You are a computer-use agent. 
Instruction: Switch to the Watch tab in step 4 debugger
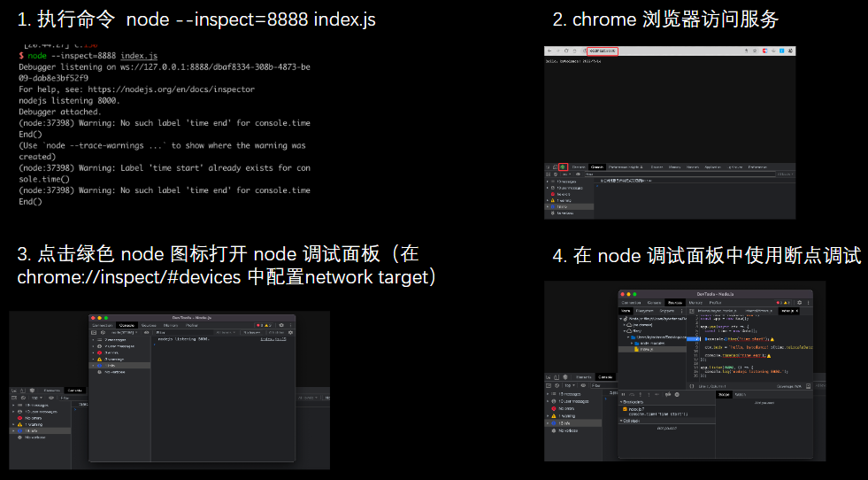point(741,395)
